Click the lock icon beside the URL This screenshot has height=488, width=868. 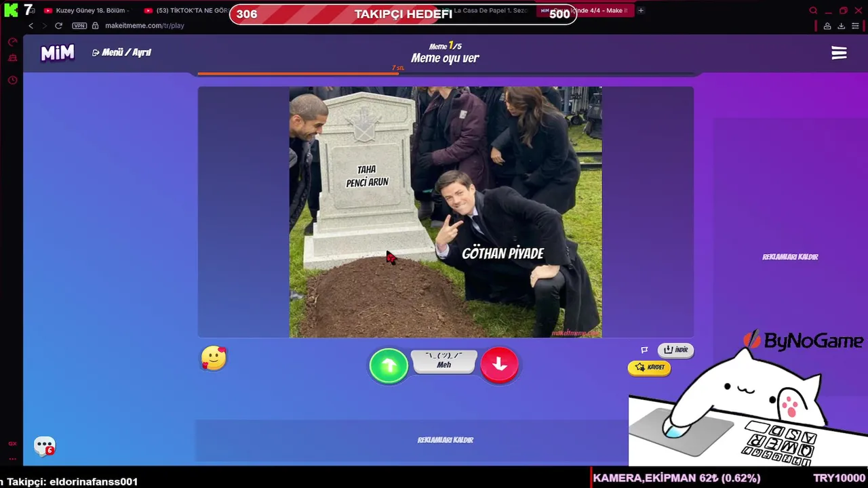click(96, 26)
